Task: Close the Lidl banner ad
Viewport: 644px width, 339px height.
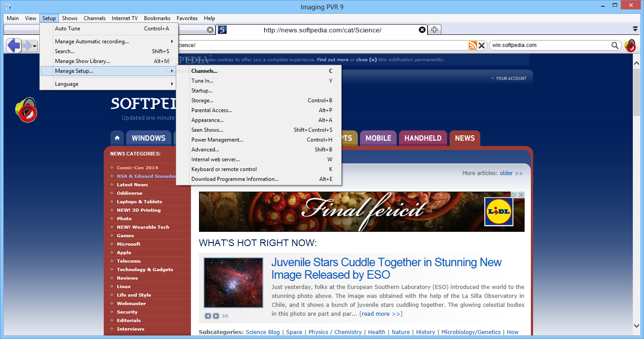Action: (x=521, y=195)
